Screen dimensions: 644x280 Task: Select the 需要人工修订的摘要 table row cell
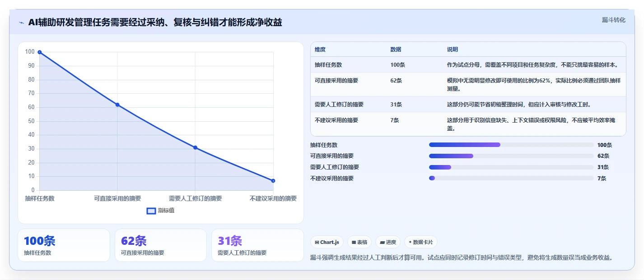coord(339,105)
